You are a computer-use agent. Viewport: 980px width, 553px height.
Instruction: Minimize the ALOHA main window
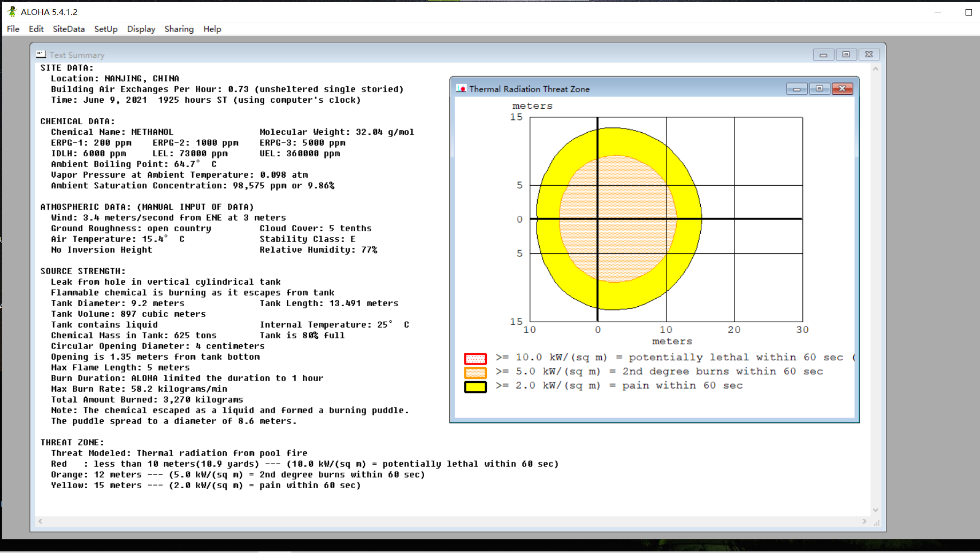[x=938, y=12]
